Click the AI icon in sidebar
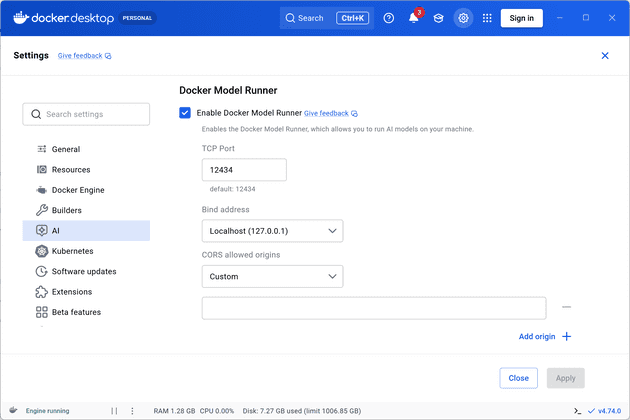The width and height of the screenshot is (630, 420). point(42,230)
